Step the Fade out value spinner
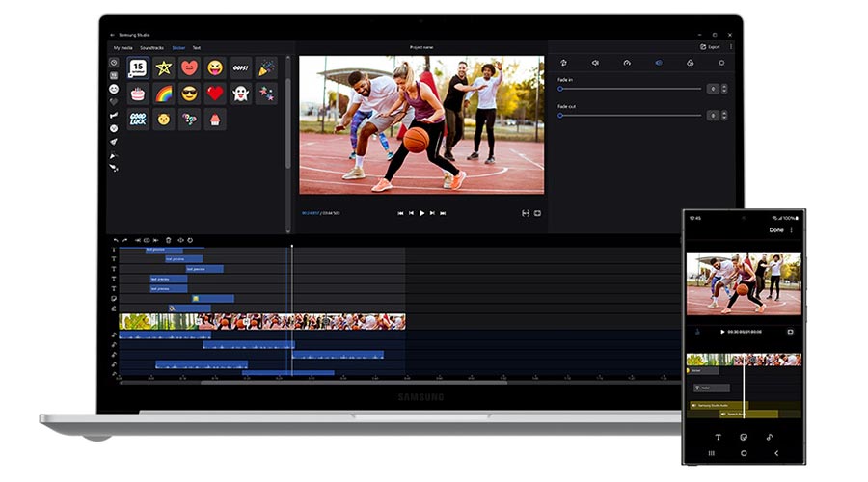868x482 pixels. pyautogui.click(x=724, y=115)
